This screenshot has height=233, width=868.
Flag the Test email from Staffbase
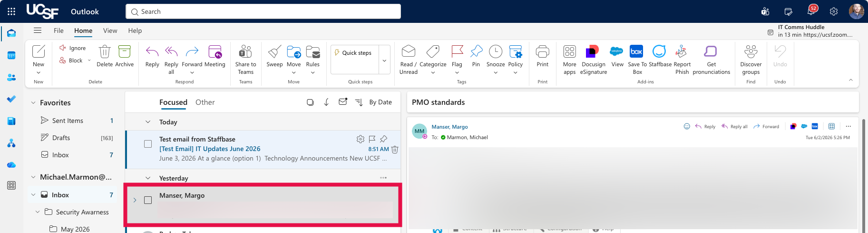[372, 139]
